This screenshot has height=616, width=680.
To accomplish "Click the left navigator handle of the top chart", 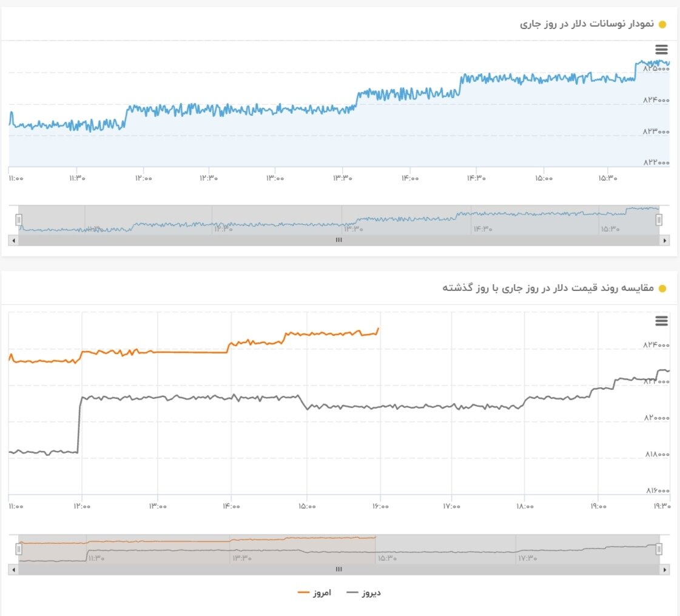I will pos(19,219).
